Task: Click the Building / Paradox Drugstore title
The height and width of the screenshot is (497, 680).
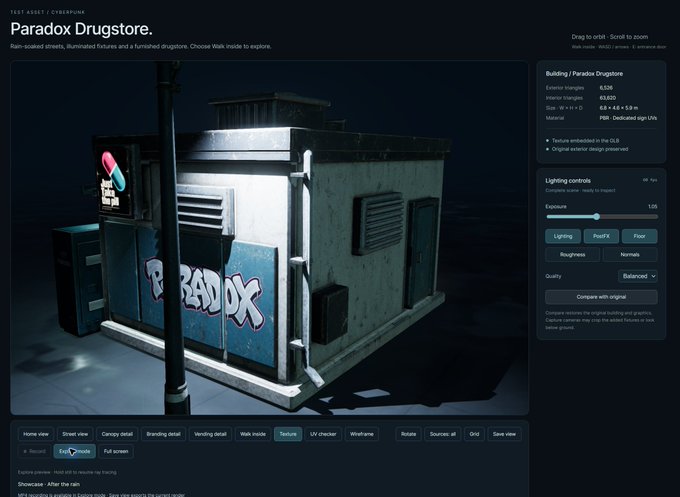Action: tap(584, 74)
